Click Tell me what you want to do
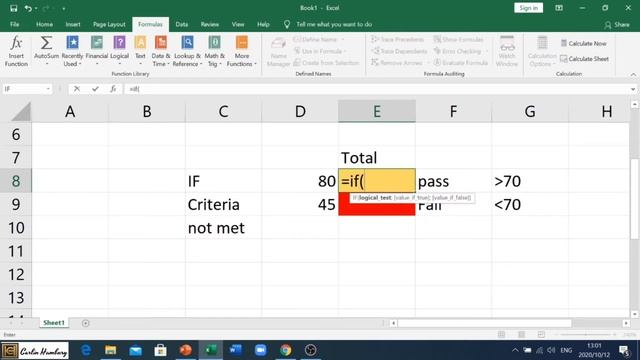This screenshot has width=640, height=360. coord(334,24)
